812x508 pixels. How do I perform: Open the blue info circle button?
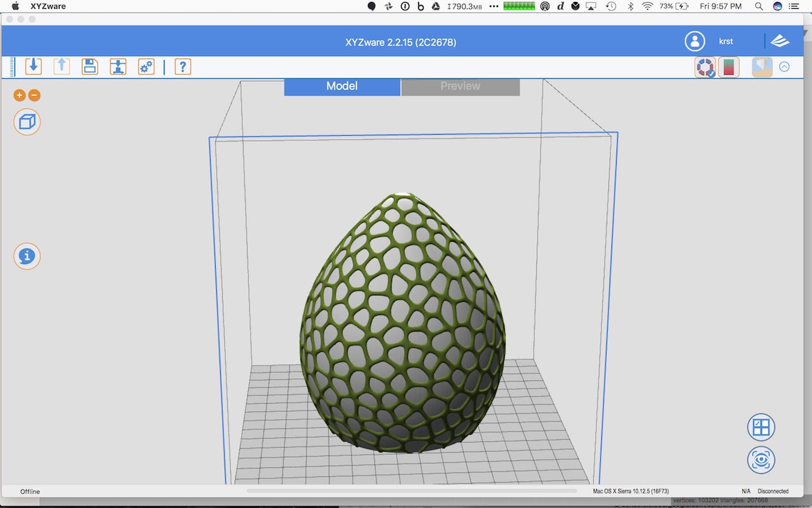pyautogui.click(x=27, y=257)
